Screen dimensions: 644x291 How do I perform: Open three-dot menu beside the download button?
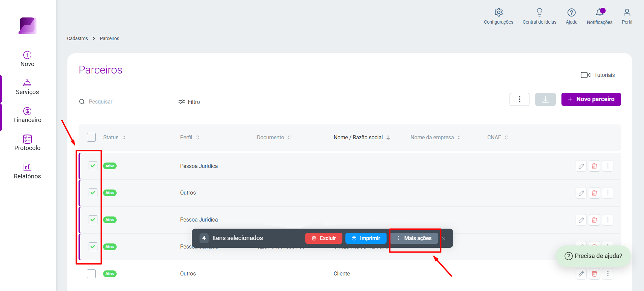pyautogui.click(x=519, y=99)
